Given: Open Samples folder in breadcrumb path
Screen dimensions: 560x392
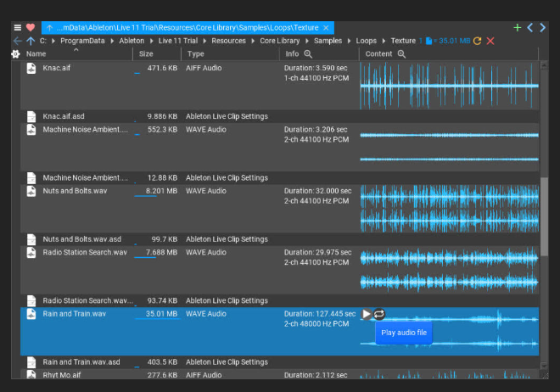Looking at the screenshot, I should (328, 41).
